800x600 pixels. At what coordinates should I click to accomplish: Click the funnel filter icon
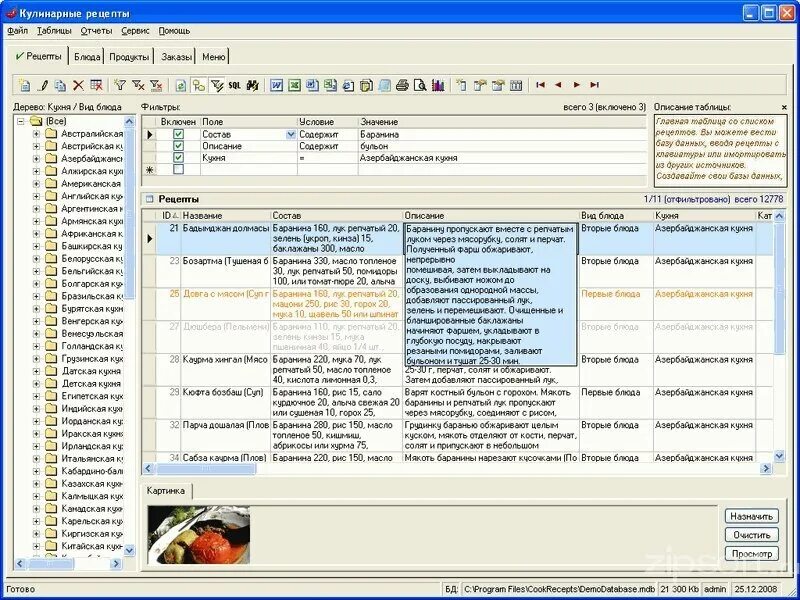point(120,85)
